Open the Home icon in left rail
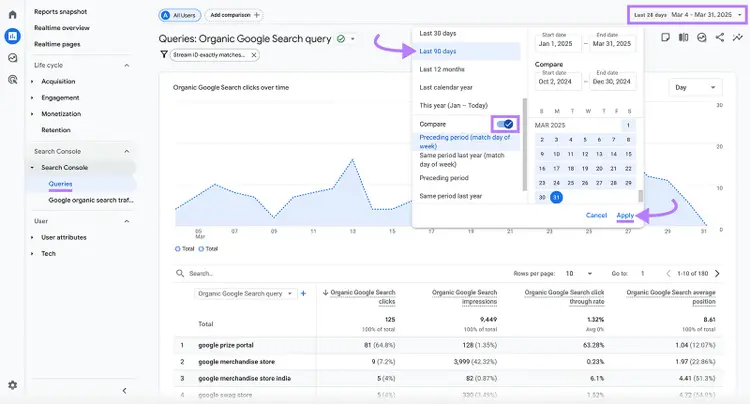 click(x=12, y=14)
